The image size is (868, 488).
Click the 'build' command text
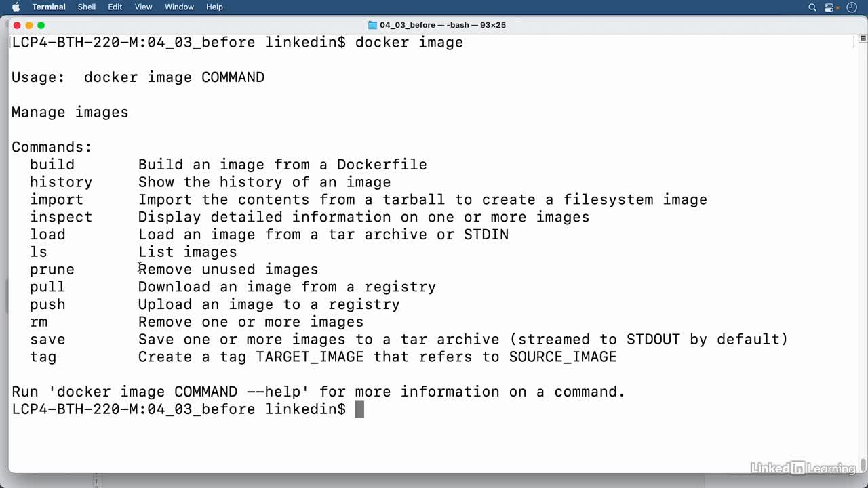[52, 165]
